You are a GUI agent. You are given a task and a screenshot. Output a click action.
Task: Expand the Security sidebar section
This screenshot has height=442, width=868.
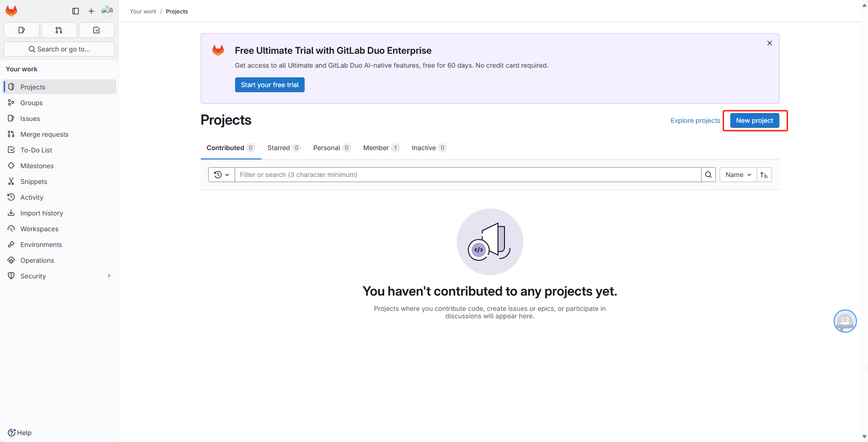pos(108,276)
